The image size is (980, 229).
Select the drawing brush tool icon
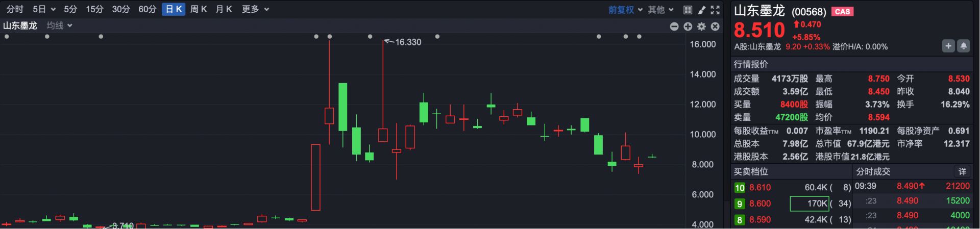click(x=701, y=10)
